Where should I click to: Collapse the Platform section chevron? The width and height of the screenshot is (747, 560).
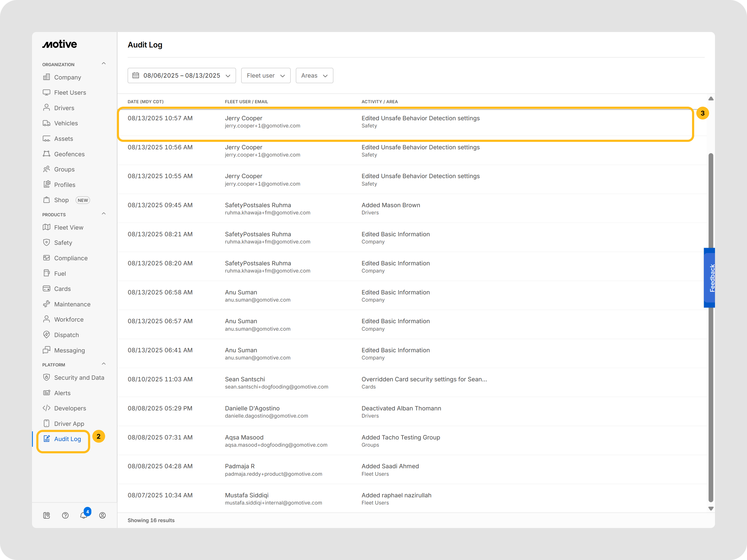click(104, 364)
